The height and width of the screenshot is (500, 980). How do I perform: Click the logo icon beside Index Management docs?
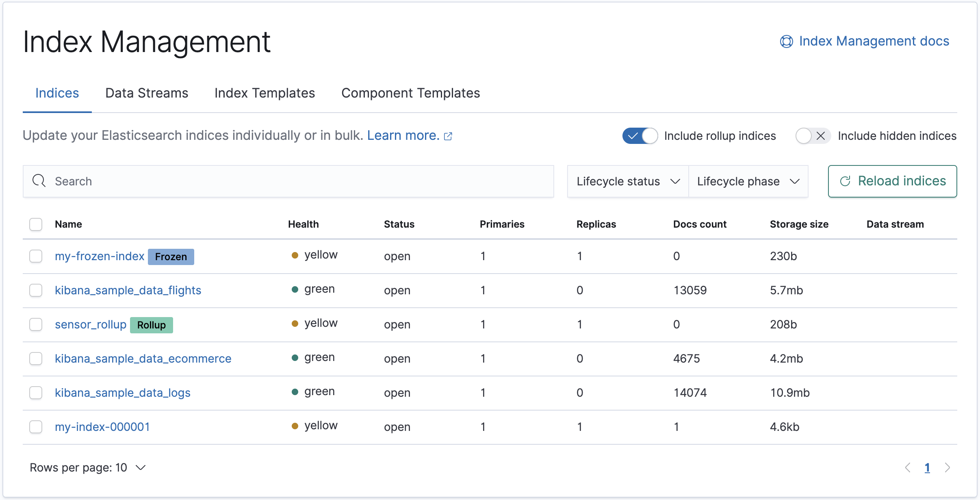(x=786, y=41)
